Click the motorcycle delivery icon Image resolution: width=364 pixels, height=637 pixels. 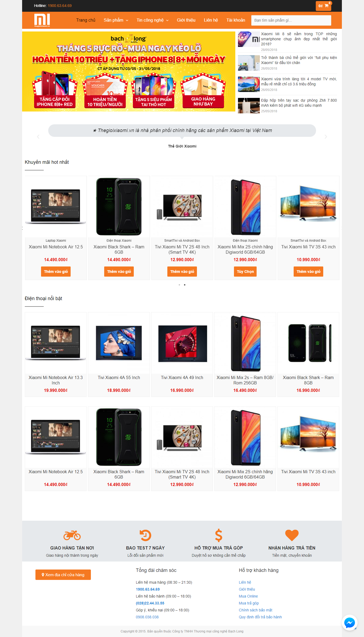(72, 535)
